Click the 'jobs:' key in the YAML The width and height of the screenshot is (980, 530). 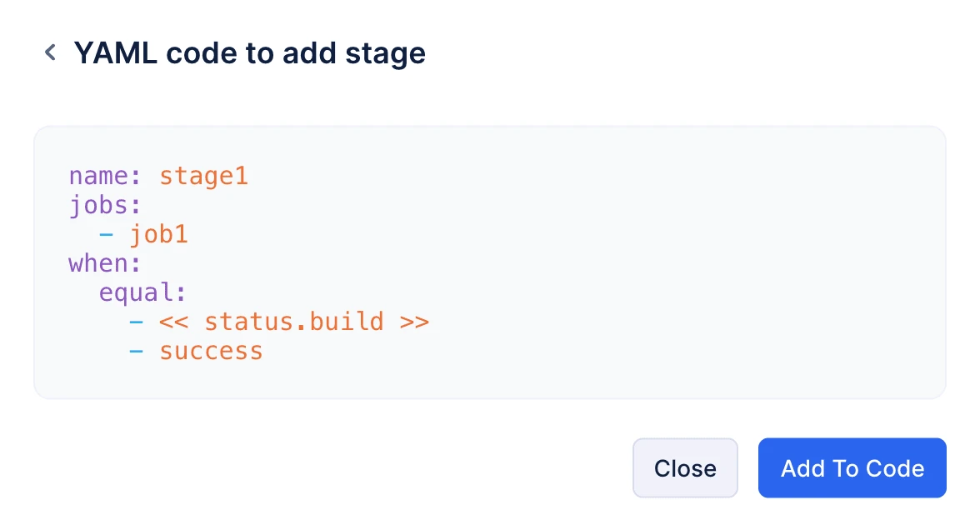point(105,205)
